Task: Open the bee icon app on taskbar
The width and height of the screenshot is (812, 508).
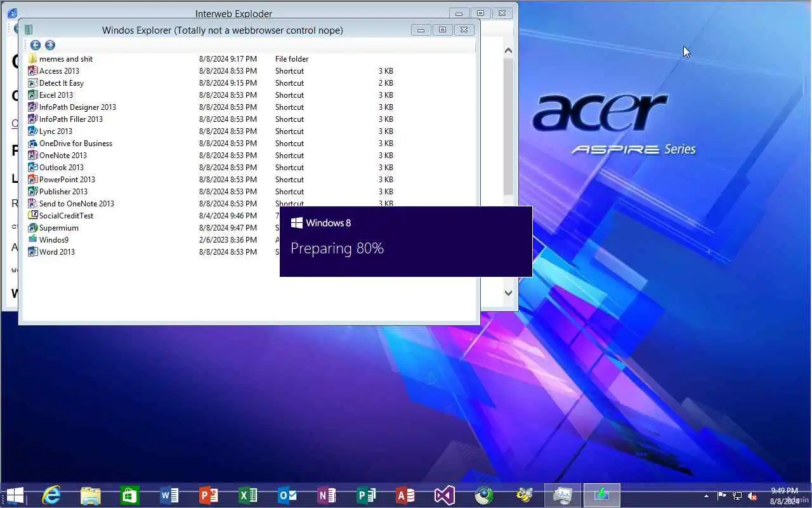Action: 524,495
